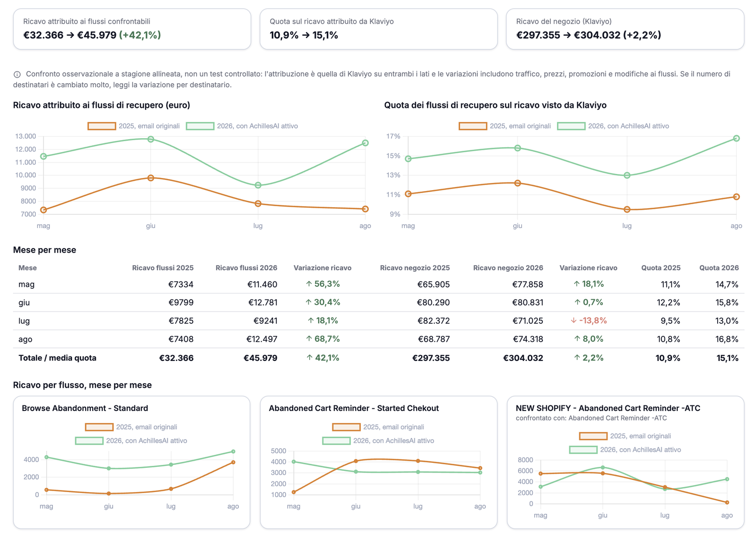The height and width of the screenshot is (543, 756).
Task: Click the up arrow next to 68,7%
Action: [309, 339]
